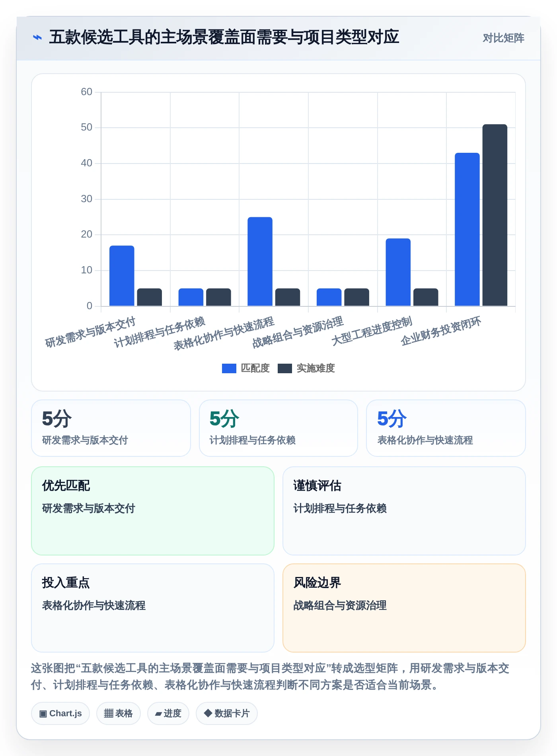The width and height of the screenshot is (557, 756).
Task: Click the 对比矩阵 label in header
Action: click(503, 38)
